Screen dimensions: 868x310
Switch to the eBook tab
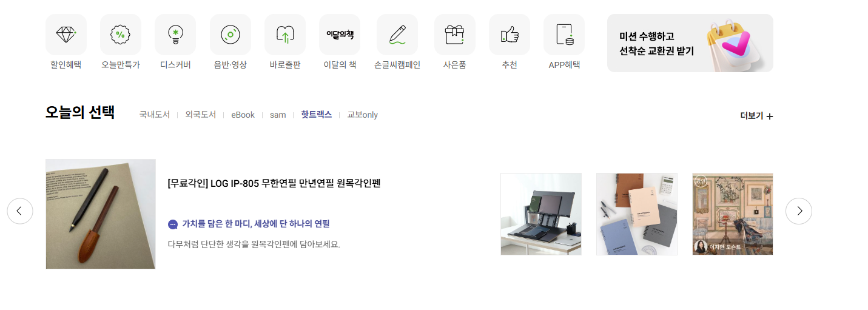pos(243,115)
